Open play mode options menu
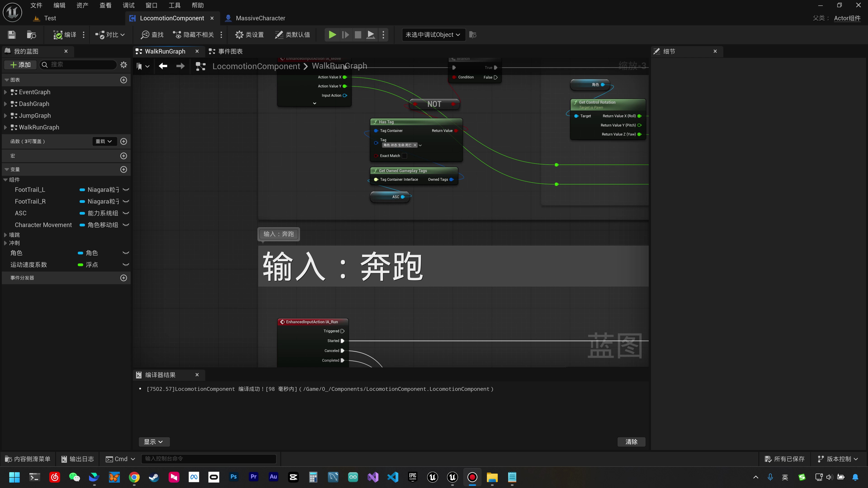 click(x=383, y=35)
